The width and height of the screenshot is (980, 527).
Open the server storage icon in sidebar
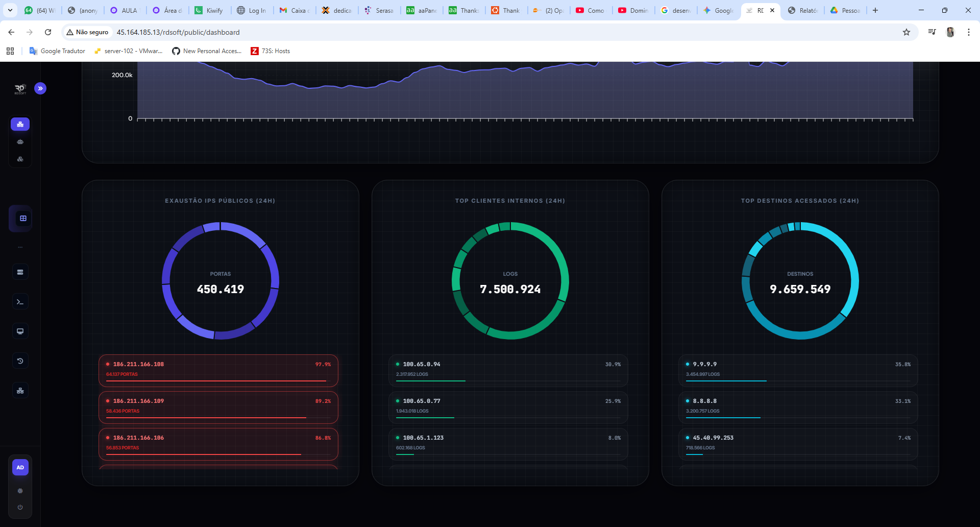20,272
